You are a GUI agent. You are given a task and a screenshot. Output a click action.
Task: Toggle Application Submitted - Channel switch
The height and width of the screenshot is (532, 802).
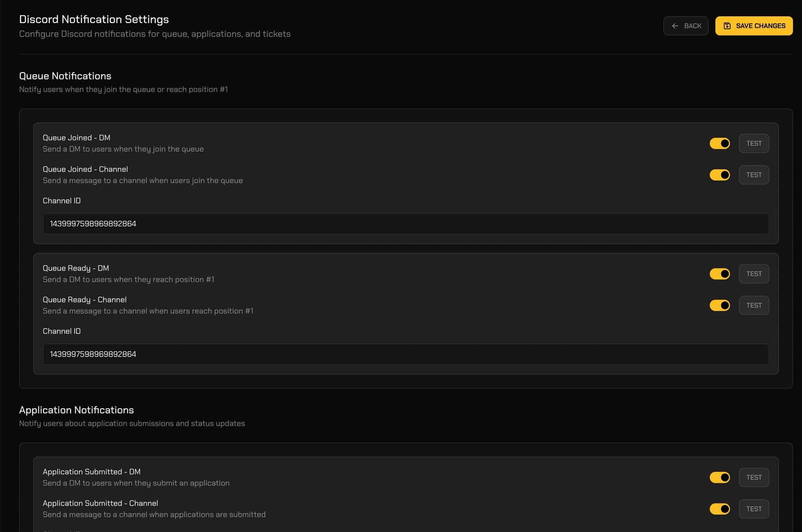[720, 509]
